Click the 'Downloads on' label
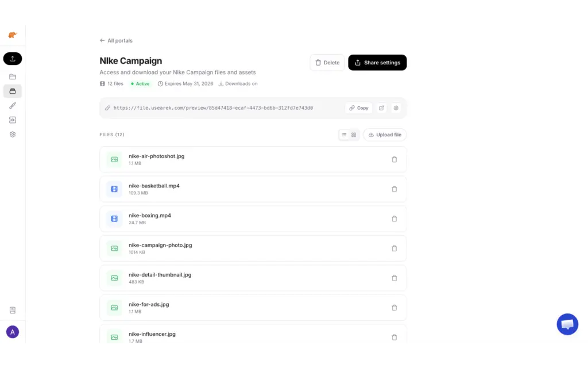 [x=238, y=84]
